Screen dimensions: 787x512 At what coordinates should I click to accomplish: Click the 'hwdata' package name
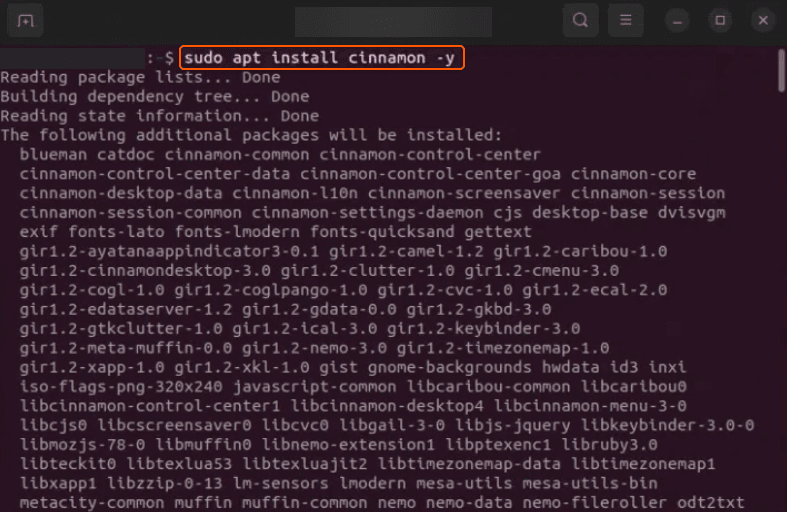click(570, 367)
